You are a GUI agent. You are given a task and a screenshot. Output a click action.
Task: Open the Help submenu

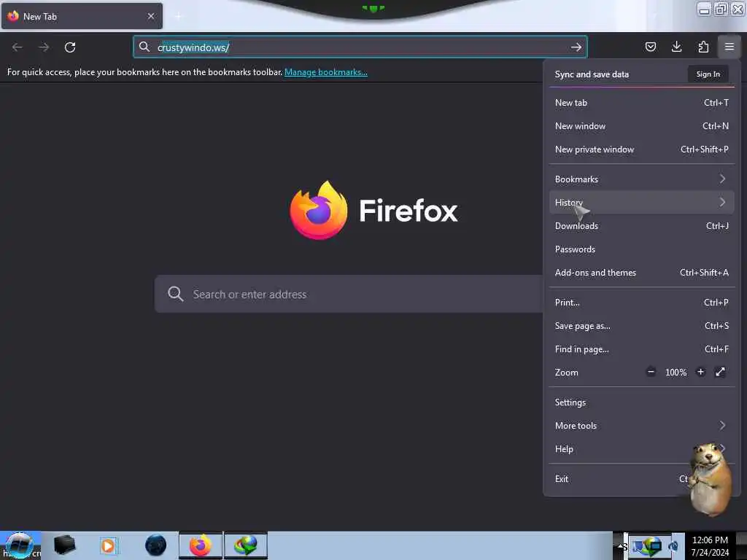point(642,449)
